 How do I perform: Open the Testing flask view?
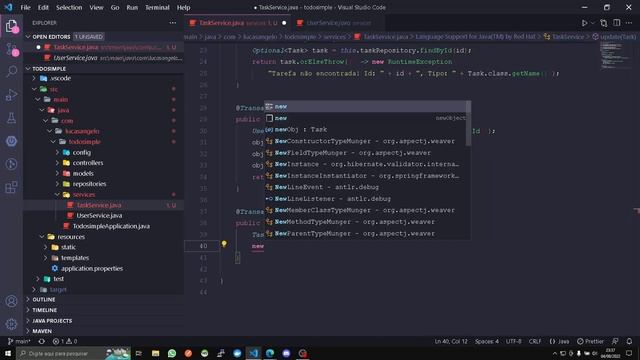coord(11,118)
